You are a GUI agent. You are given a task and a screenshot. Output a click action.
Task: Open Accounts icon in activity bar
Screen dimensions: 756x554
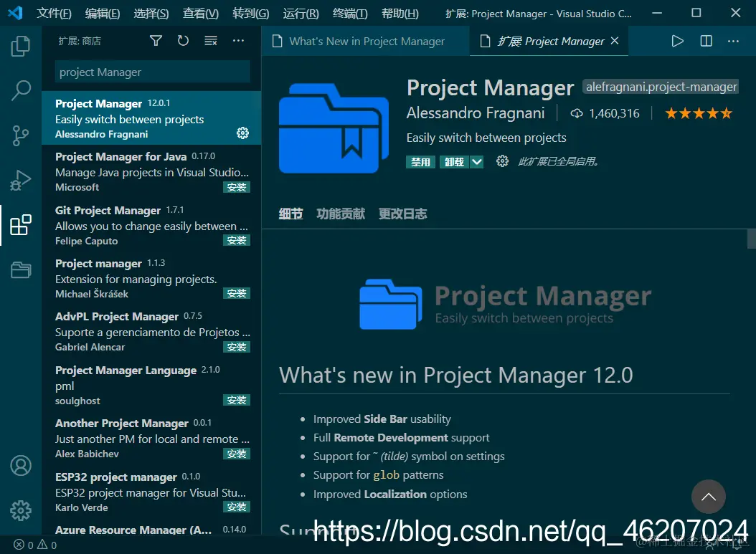pyautogui.click(x=20, y=465)
